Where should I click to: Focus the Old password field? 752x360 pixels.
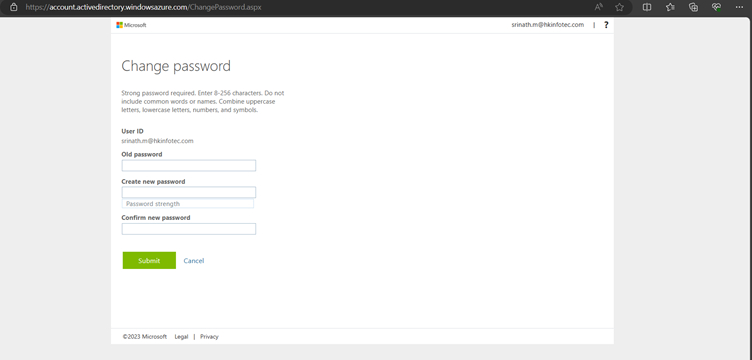(x=188, y=165)
